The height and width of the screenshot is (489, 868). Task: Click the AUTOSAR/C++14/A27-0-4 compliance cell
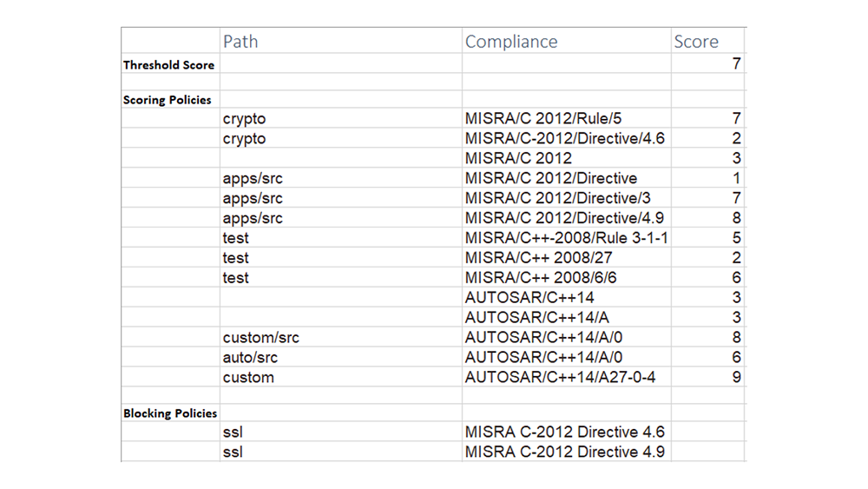click(566, 378)
